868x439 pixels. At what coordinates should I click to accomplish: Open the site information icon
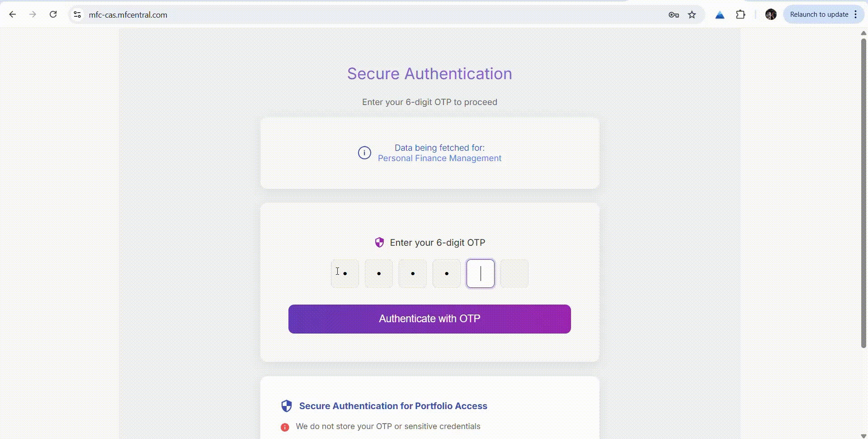click(x=77, y=14)
